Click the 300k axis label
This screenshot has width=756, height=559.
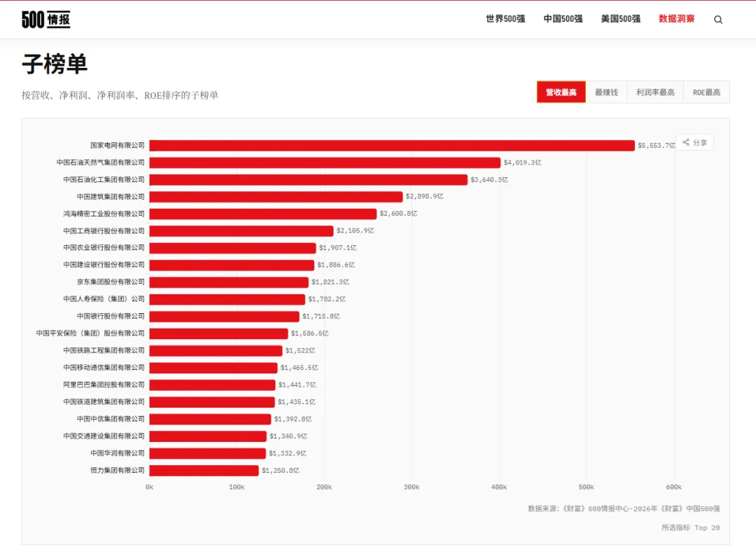click(412, 487)
